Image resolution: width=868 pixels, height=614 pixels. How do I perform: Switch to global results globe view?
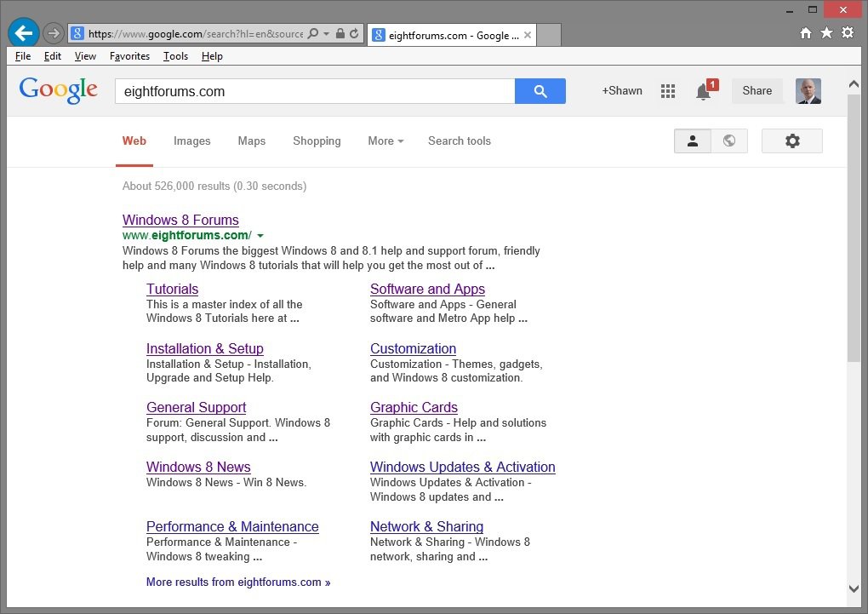[x=729, y=141]
